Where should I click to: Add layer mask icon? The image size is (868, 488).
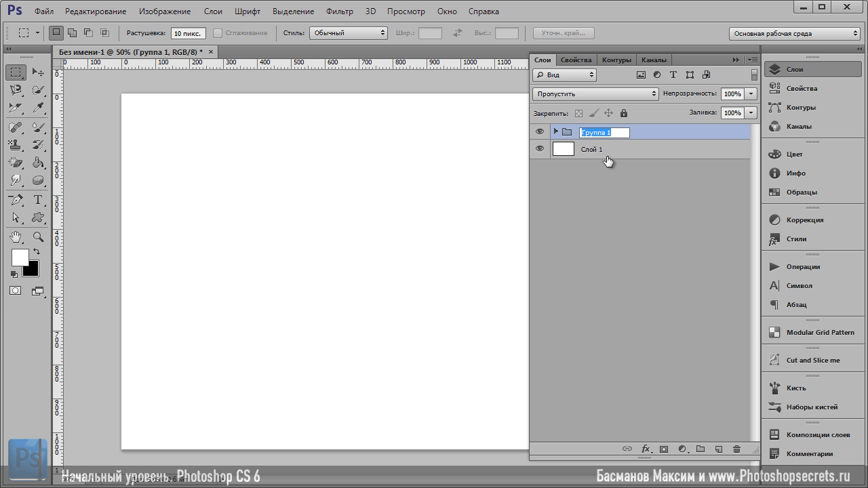point(664,449)
